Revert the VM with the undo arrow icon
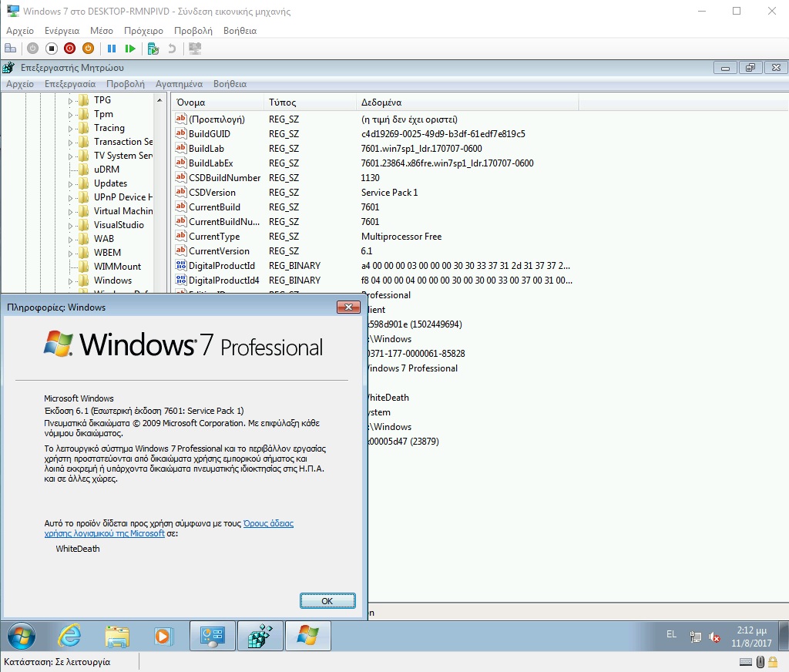This screenshot has height=672, width=789. [172, 49]
